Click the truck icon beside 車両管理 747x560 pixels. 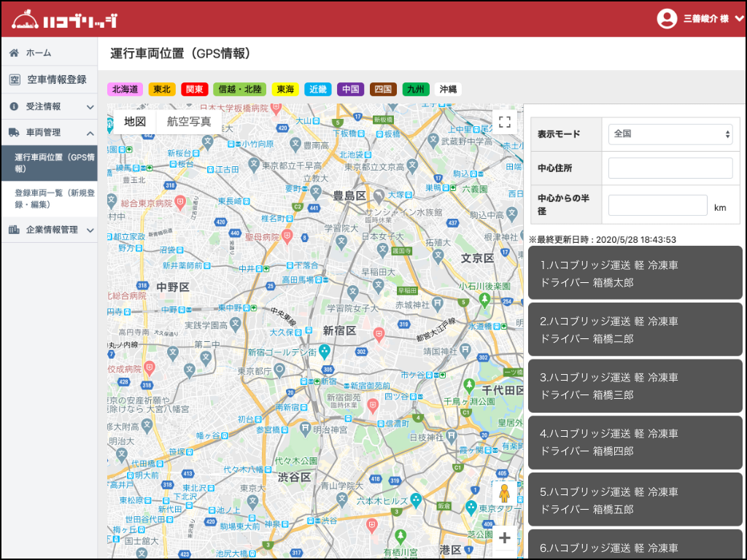[15, 133]
